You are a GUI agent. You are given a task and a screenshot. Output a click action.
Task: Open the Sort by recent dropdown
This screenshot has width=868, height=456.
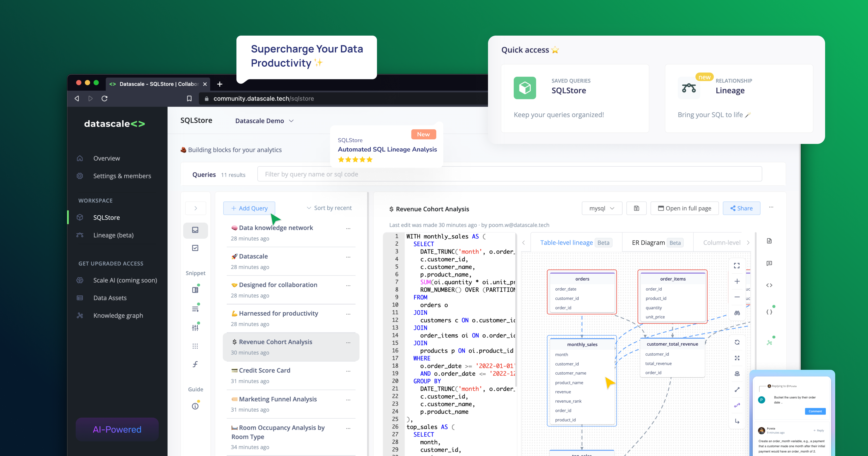click(x=329, y=208)
